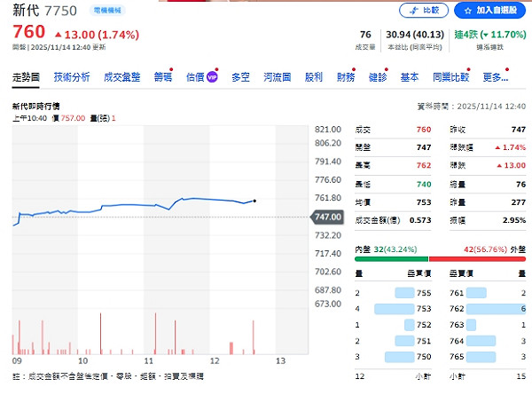Go to the 河流圖 tab
Screen dimensions: 532x403
click(x=277, y=77)
